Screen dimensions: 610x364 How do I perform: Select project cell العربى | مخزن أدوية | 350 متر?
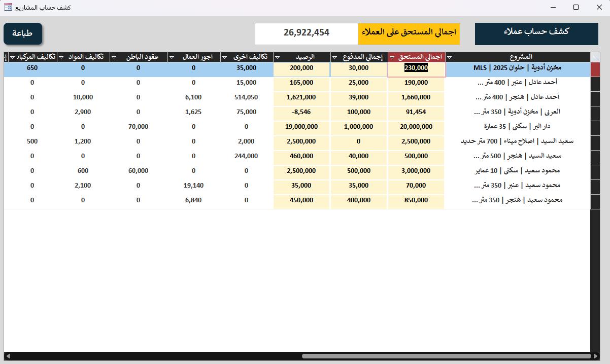(x=518, y=114)
